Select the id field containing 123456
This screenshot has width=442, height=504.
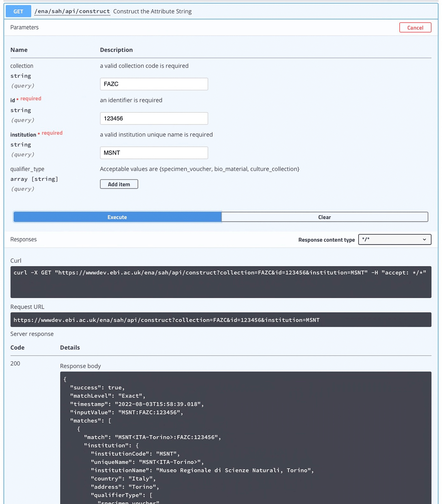click(x=153, y=118)
